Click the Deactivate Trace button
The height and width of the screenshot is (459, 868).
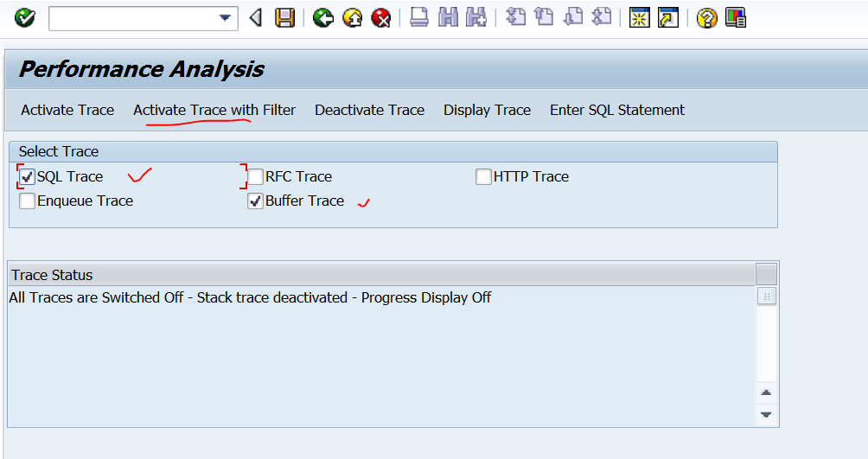(369, 110)
